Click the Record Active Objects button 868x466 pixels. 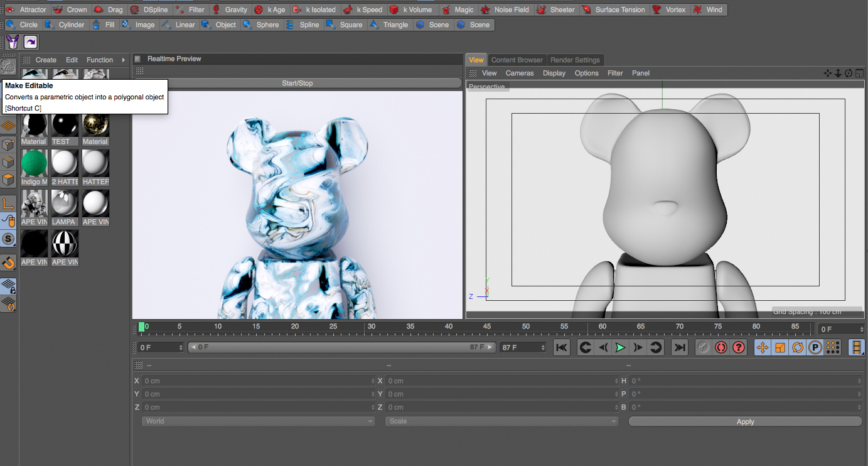click(x=704, y=347)
